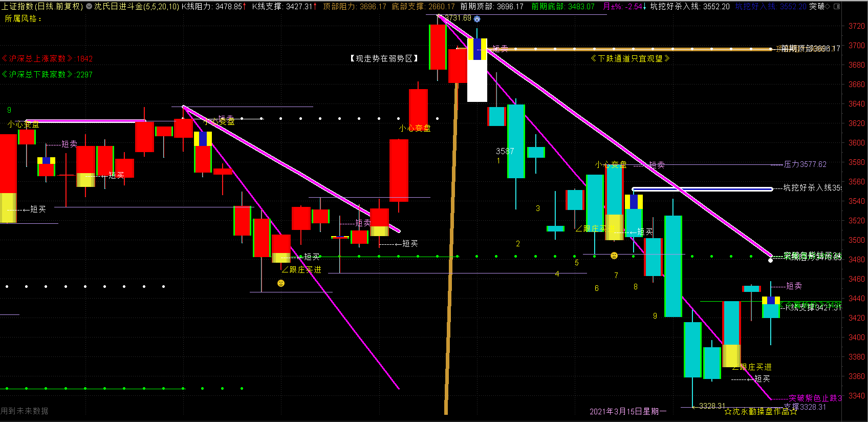Click header value K线支撑: 3427.31
The height and width of the screenshot is (422, 868).
tap(284, 7)
